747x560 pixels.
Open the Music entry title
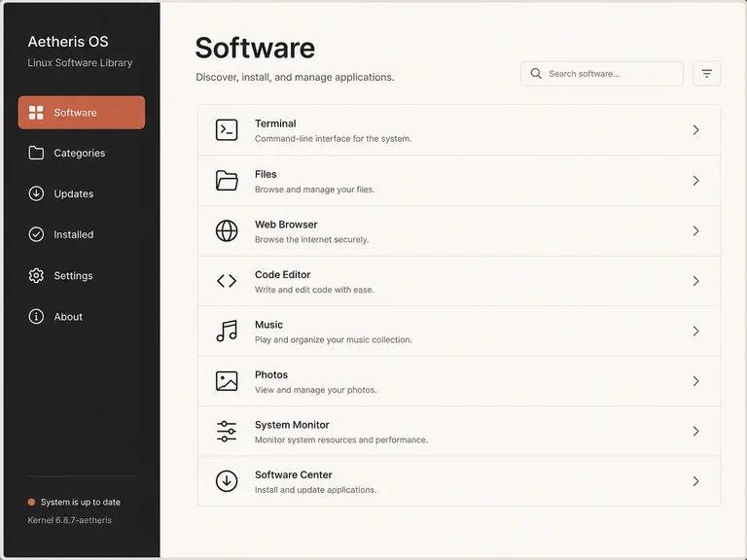click(268, 325)
